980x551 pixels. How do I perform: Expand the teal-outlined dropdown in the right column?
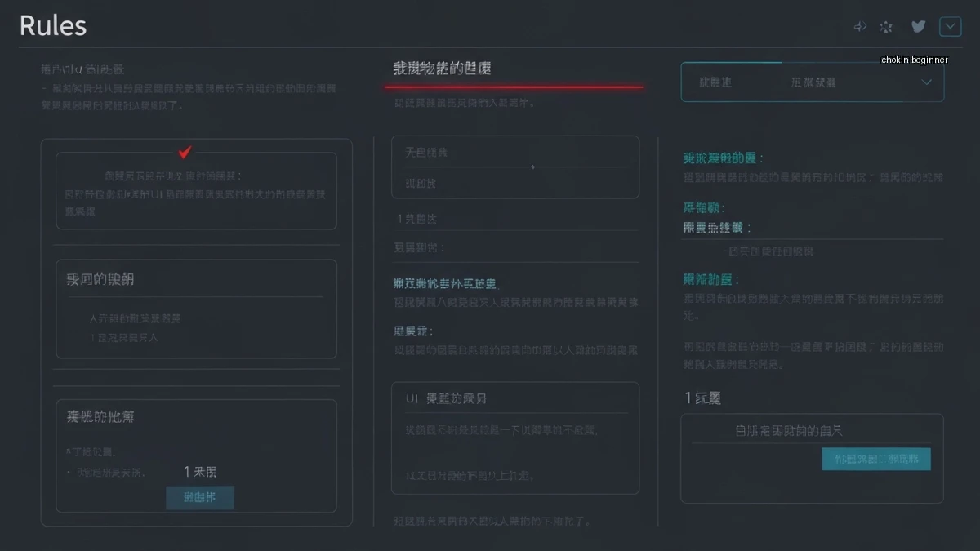pos(813,82)
